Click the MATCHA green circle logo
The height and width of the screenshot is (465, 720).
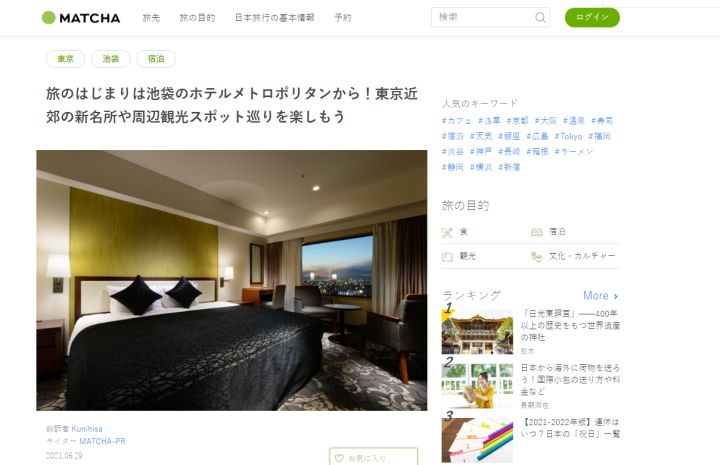[48, 18]
